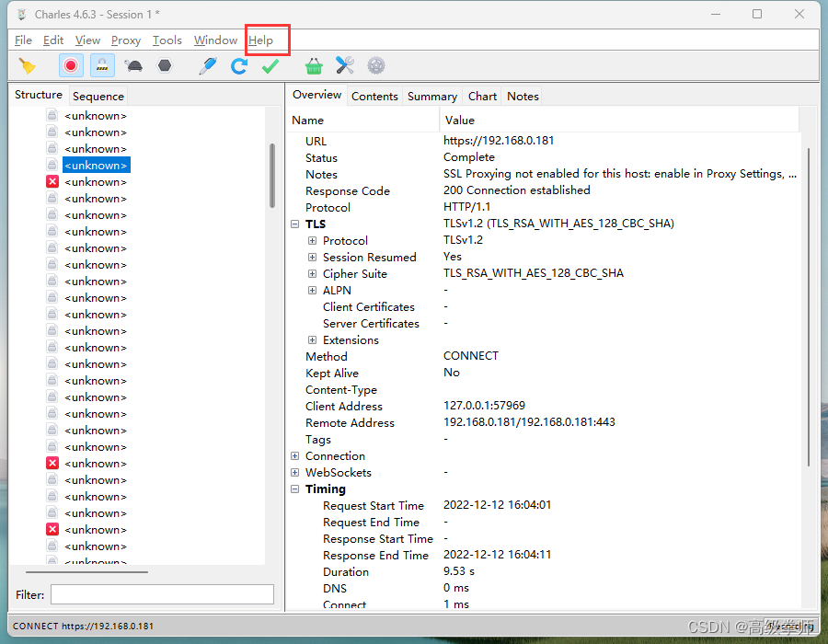This screenshot has height=644, width=828.
Task: Open the File menu
Action: [23, 40]
